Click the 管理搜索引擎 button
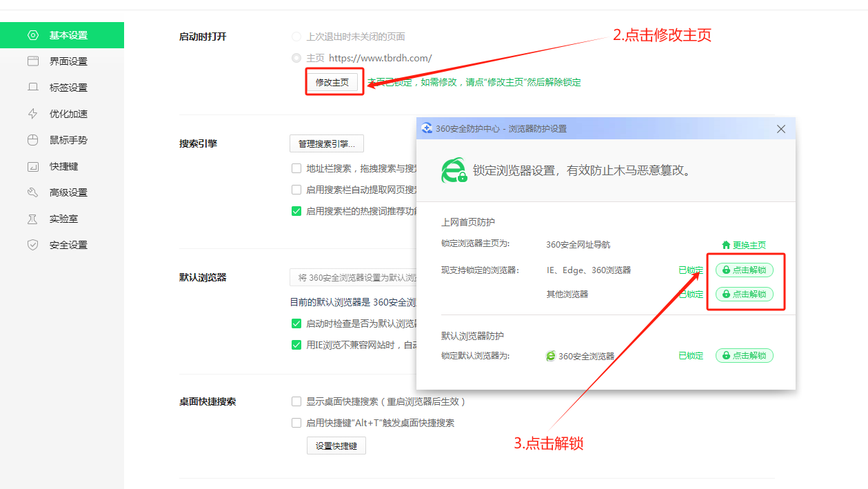The height and width of the screenshot is (489, 868). pos(327,143)
